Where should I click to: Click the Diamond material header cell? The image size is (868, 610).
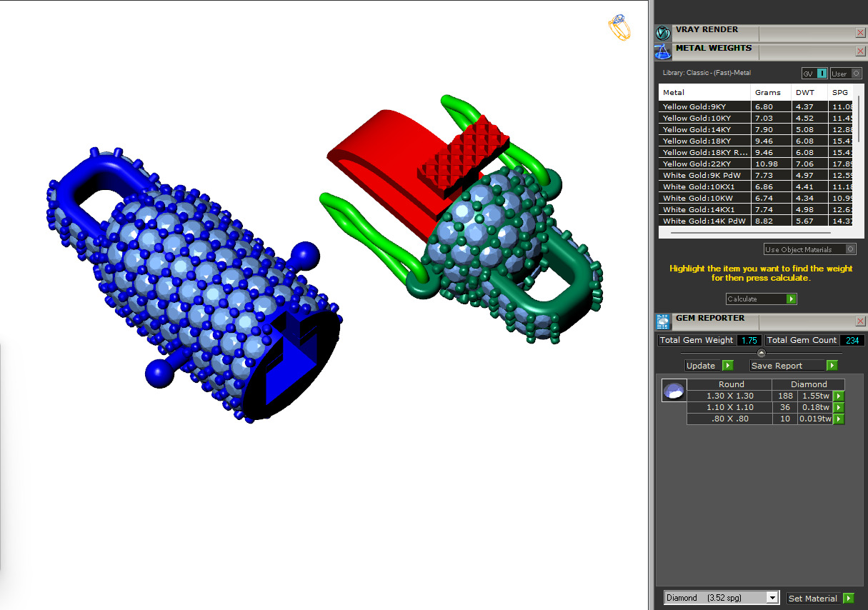pos(809,384)
